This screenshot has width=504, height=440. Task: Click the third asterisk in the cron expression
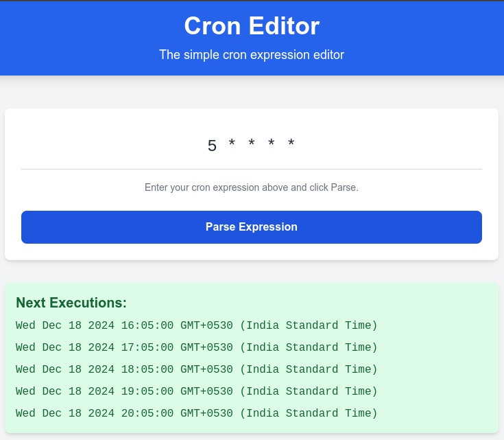272,144
